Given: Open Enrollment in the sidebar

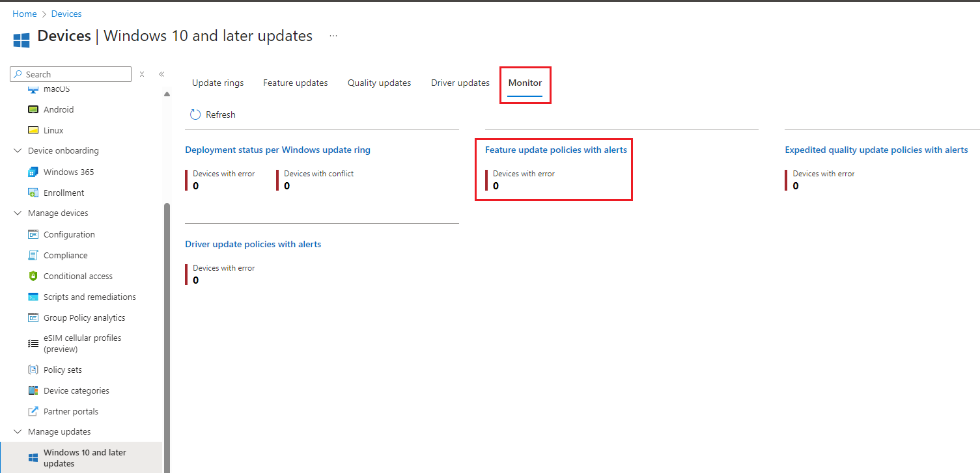Looking at the screenshot, I should click(x=64, y=193).
